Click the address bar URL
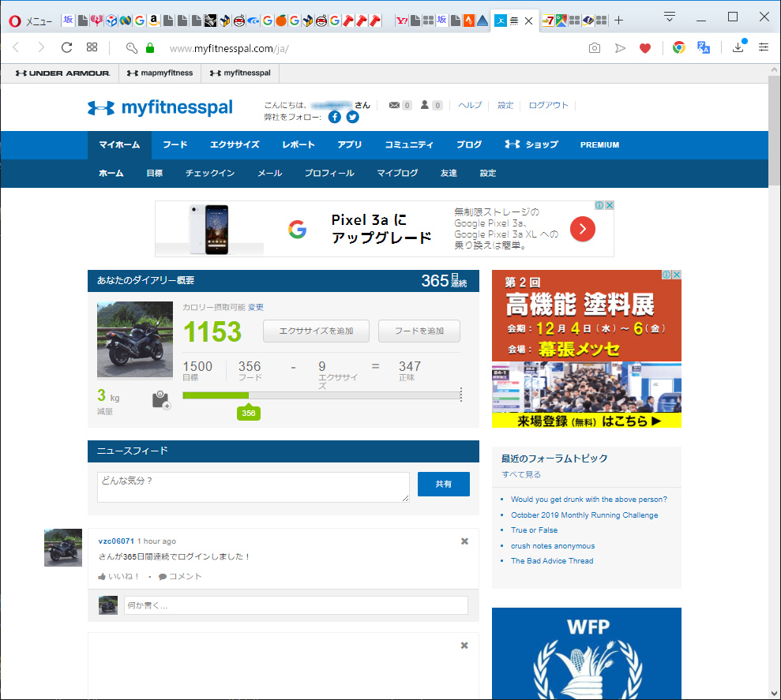 (x=229, y=49)
